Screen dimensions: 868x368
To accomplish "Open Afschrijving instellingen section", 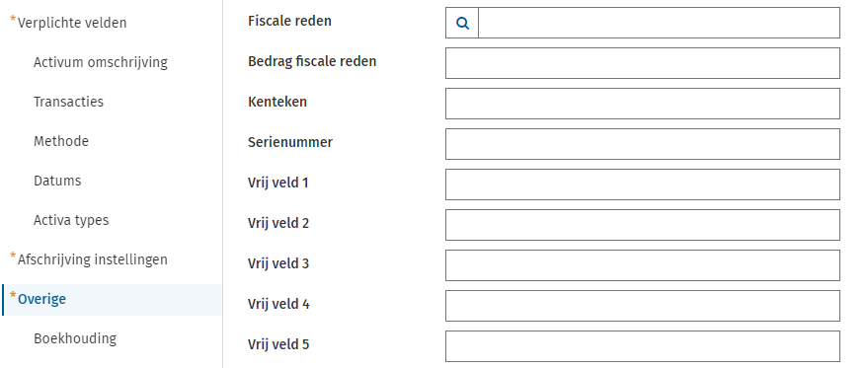I will [93, 259].
